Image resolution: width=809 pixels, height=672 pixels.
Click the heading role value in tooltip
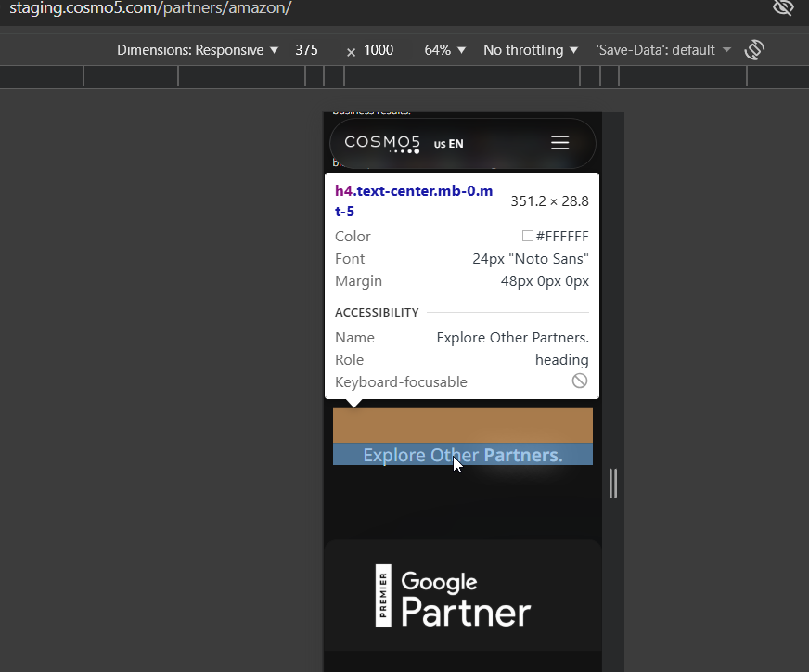click(562, 360)
